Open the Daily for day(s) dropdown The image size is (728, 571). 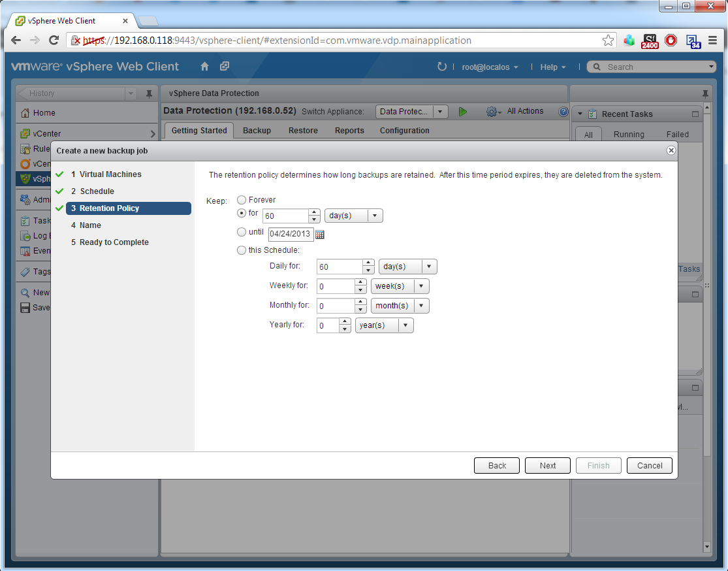(408, 267)
